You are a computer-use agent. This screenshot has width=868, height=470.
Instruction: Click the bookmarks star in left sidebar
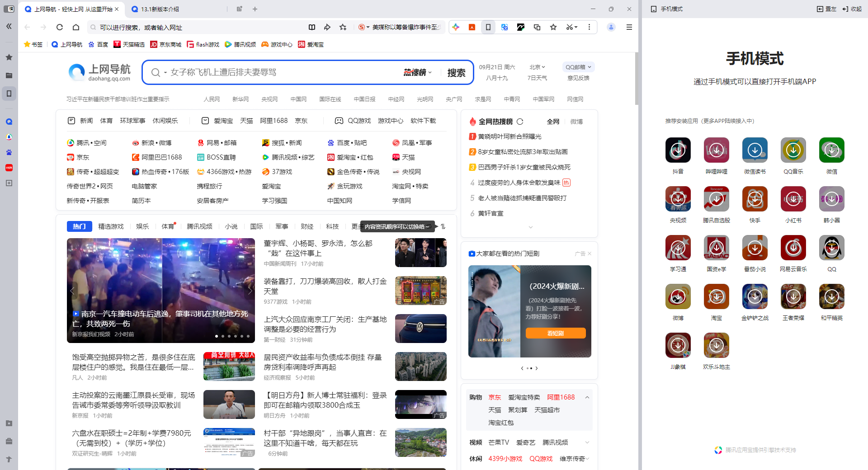9,57
